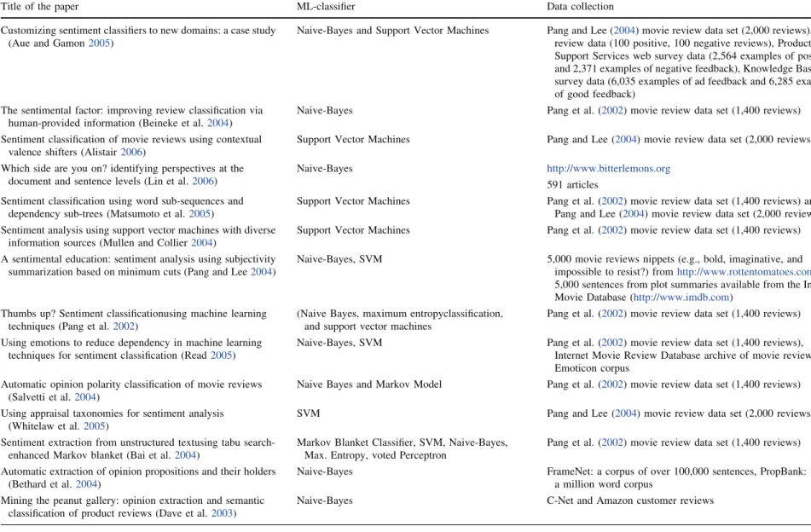Visit the http://www.imdb.com link
Viewport: 811px width, 532px height.
[x=681, y=298]
